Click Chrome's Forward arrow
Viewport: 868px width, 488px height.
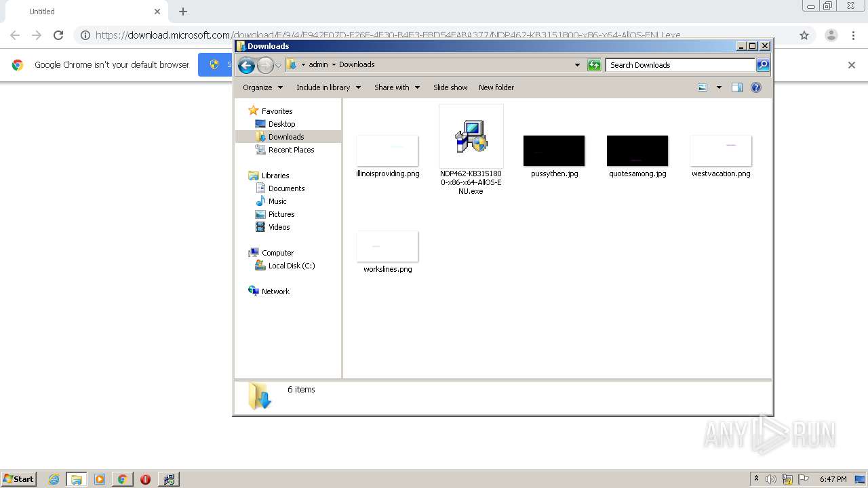(x=37, y=35)
